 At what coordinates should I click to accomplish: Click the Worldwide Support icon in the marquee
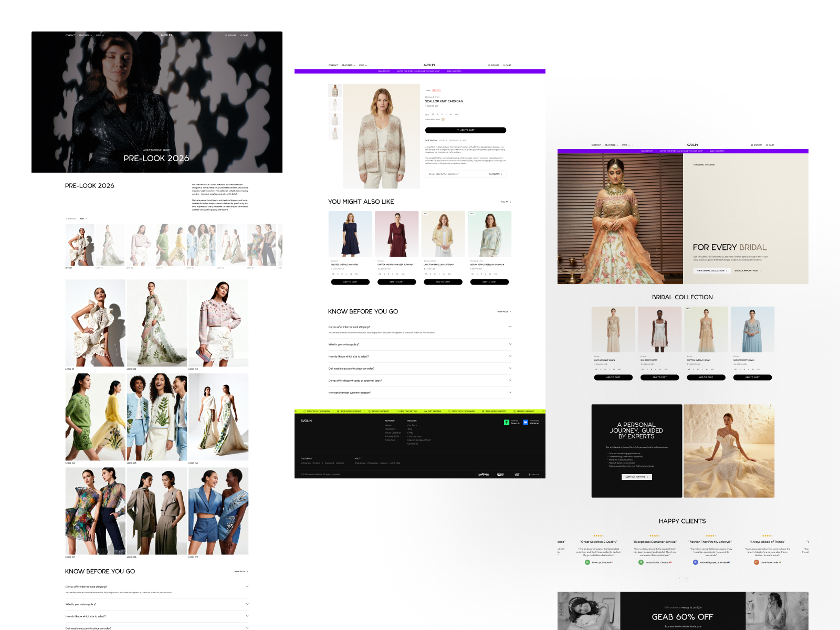[x=338, y=411]
